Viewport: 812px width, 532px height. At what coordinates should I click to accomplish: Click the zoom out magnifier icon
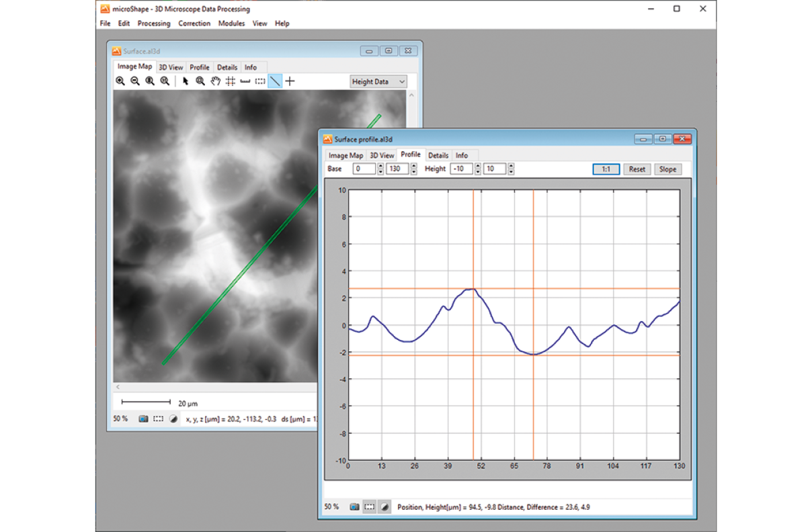[x=134, y=81]
